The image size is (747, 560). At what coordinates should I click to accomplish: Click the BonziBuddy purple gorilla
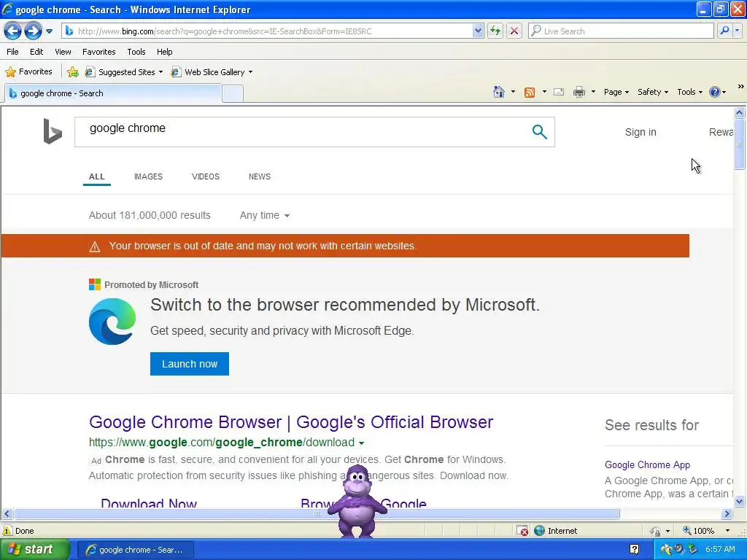pos(357,501)
